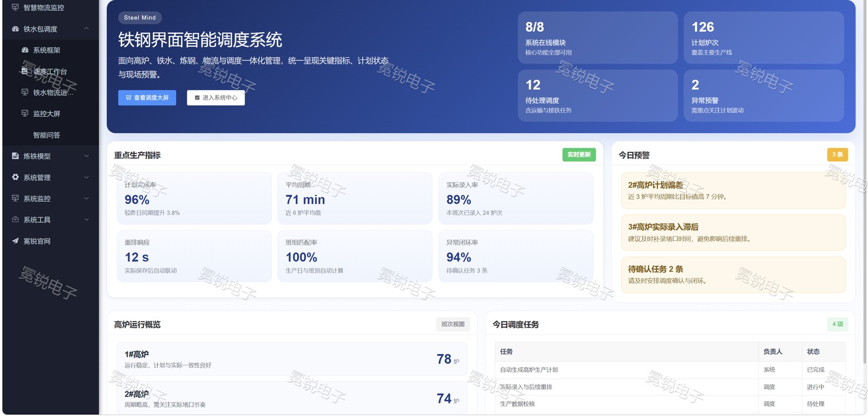The width and height of the screenshot is (868, 417).
Task: Select 监控大屏 in sidebar
Action: (51, 113)
